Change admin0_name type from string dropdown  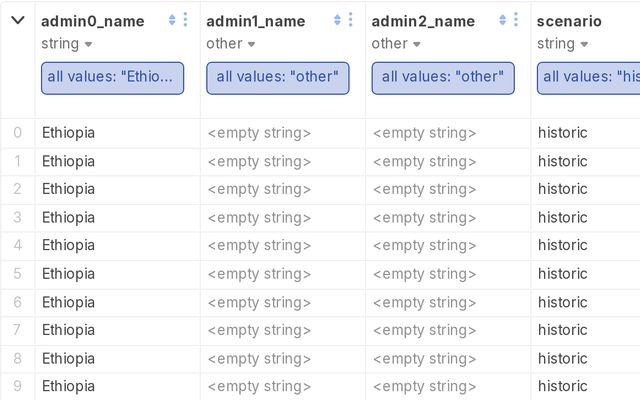(x=66, y=44)
